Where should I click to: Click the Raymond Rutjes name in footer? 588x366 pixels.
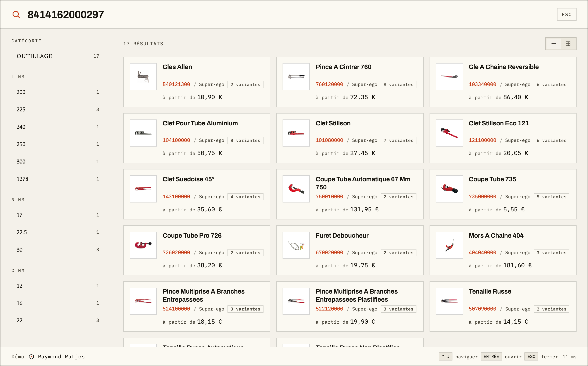point(61,356)
